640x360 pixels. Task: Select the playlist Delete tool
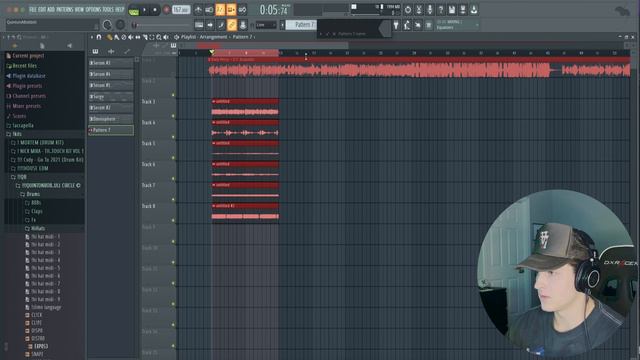pyautogui.click(x=124, y=37)
